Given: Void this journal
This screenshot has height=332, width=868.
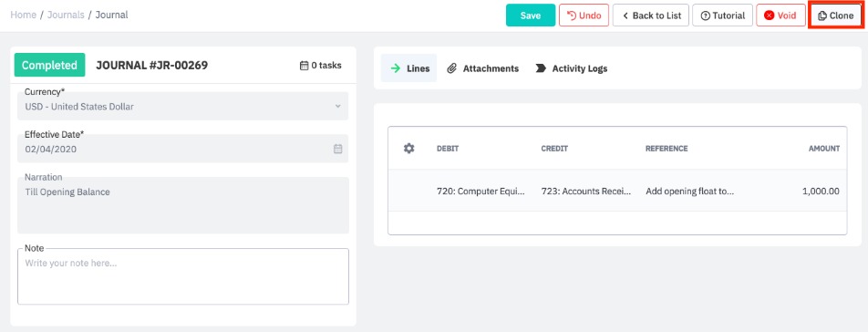Looking at the screenshot, I should coord(780,16).
